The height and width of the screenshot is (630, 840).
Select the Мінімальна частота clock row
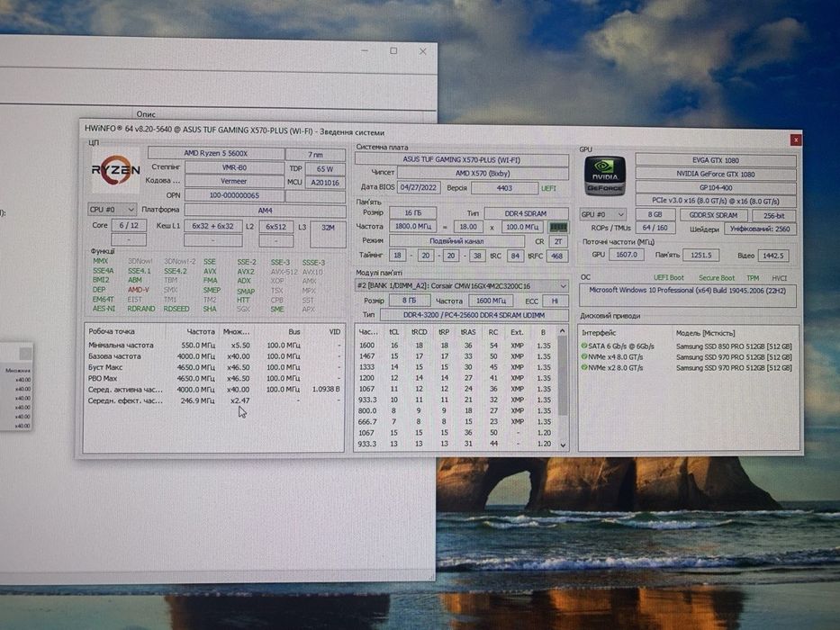[214, 345]
